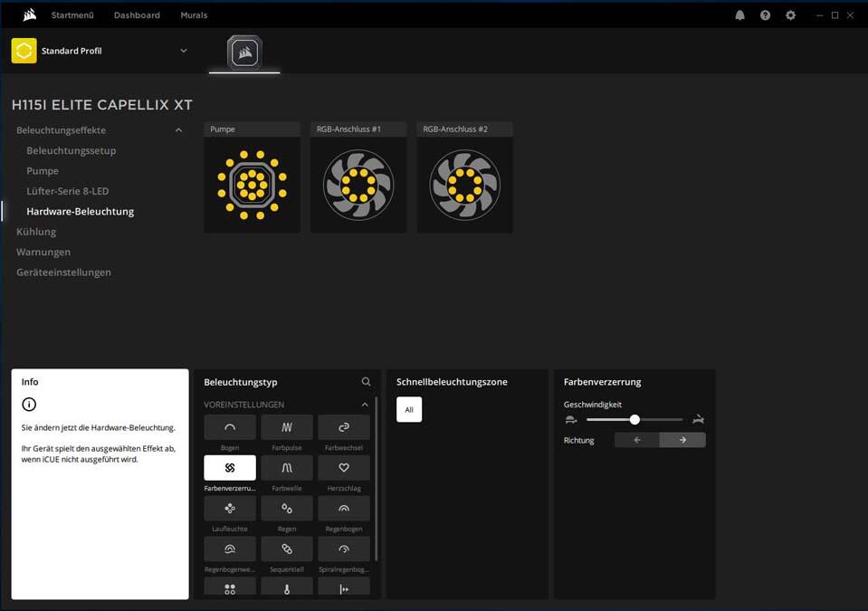The height and width of the screenshot is (611, 868).
Task: Choose the Farbwechsel lighting preset
Action: click(x=344, y=427)
